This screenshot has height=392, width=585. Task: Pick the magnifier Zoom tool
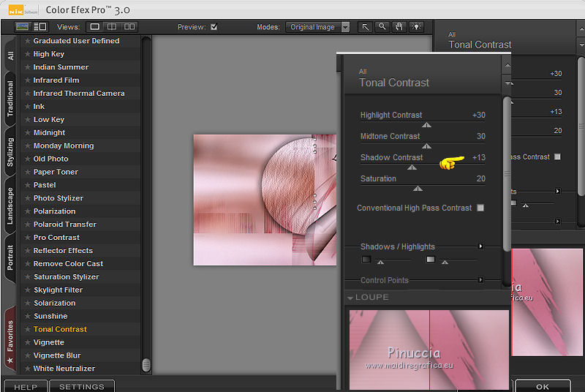[x=382, y=27]
